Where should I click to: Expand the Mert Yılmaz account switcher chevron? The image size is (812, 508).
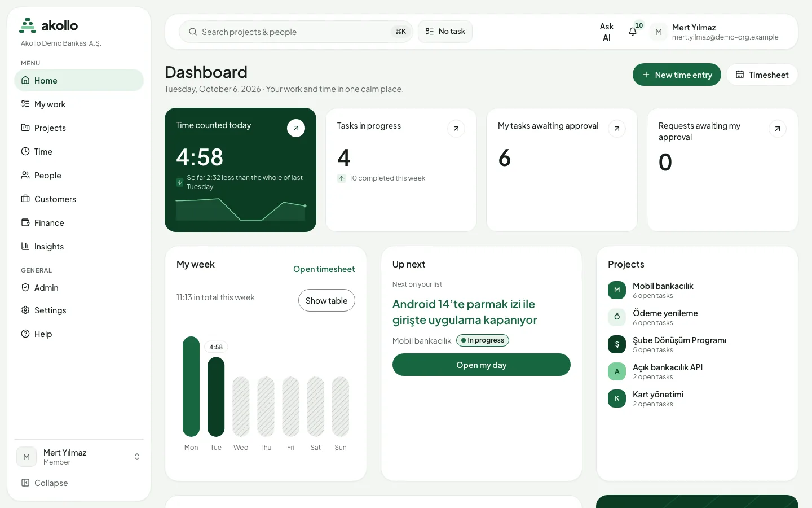137,457
